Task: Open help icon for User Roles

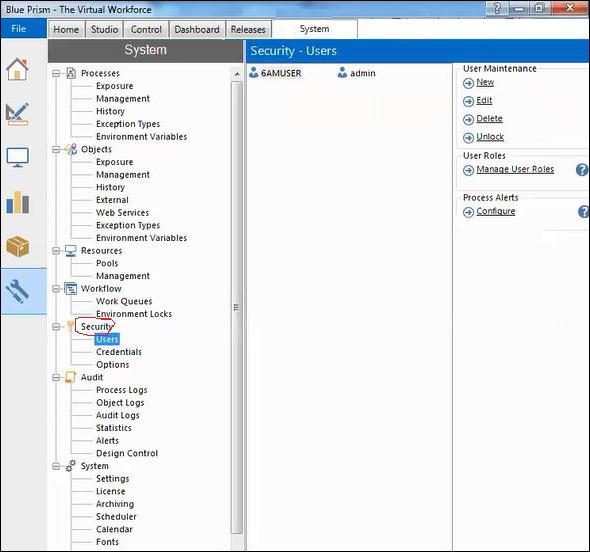Action: (582, 170)
